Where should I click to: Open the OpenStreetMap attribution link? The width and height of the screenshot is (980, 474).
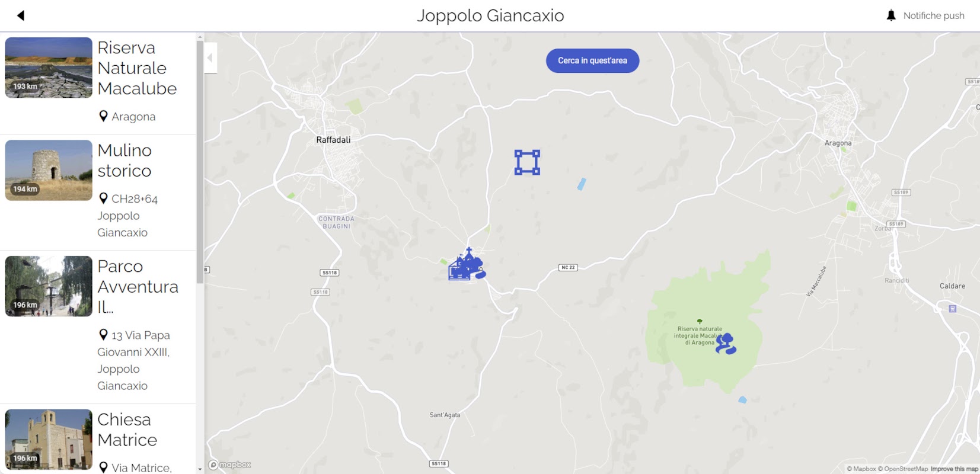[x=903, y=469]
